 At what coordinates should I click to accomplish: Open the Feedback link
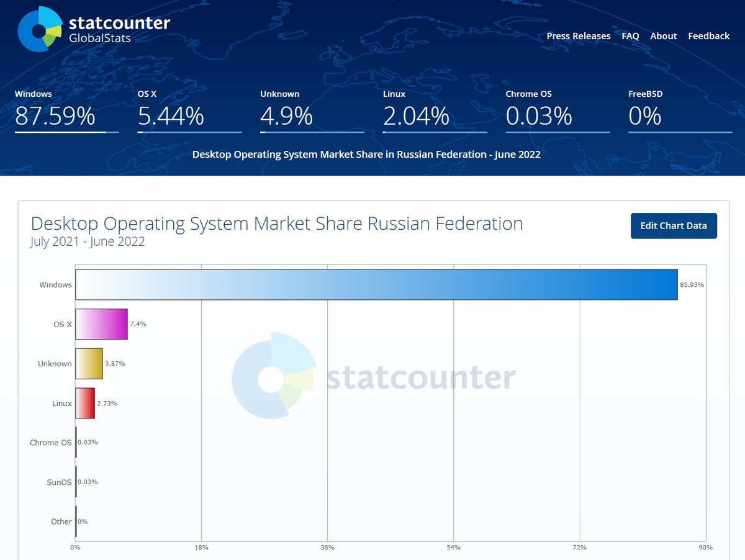pos(708,36)
